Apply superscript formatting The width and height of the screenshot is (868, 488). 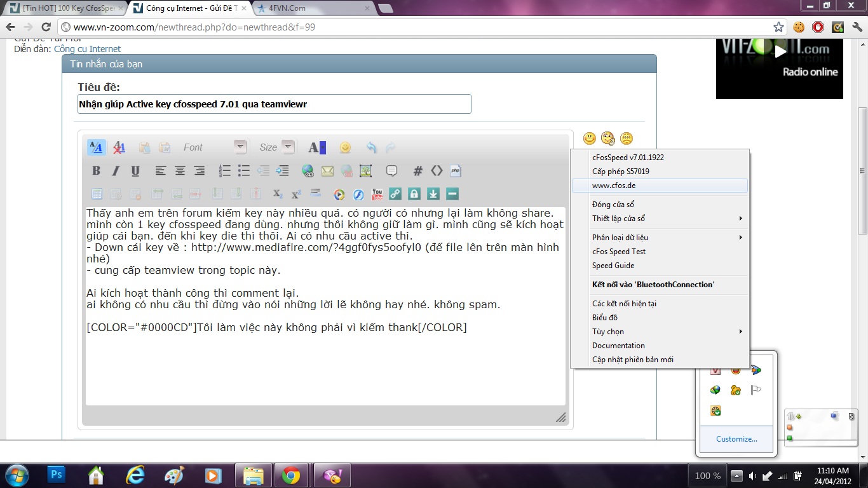296,194
